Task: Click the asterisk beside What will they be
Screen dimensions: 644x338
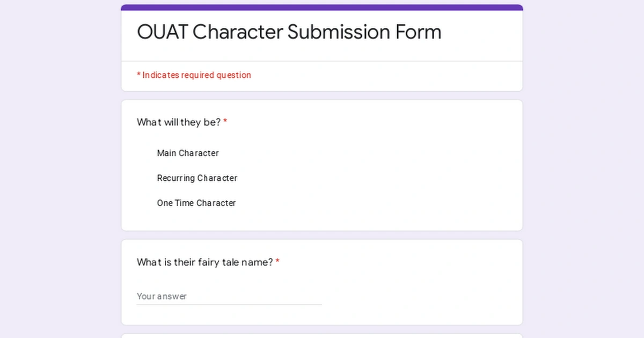Action: [225, 122]
